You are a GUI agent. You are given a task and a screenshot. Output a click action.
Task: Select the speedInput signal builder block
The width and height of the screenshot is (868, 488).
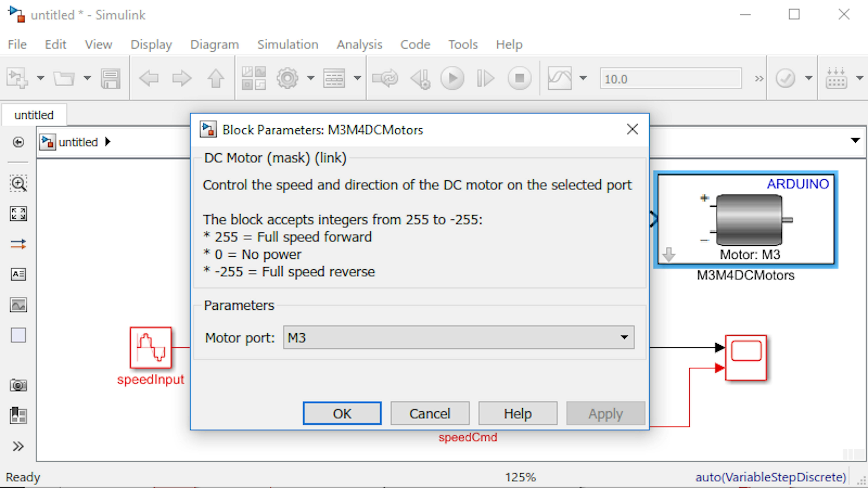tap(151, 348)
